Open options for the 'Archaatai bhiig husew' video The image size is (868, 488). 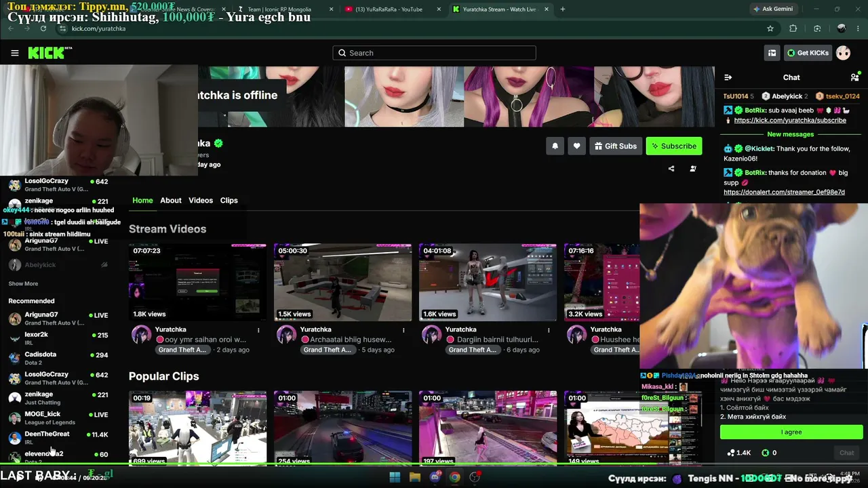pyautogui.click(x=403, y=330)
